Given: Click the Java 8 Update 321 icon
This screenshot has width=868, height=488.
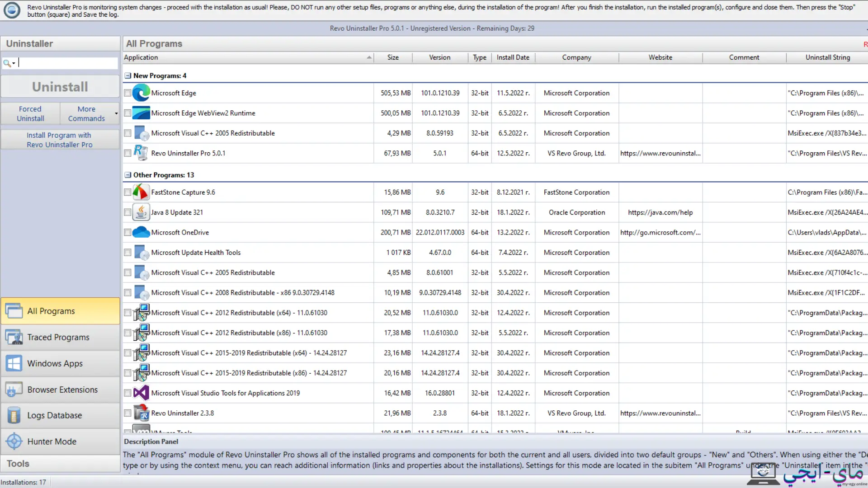Looking at the screenshot, I should [x=141, y=212].
